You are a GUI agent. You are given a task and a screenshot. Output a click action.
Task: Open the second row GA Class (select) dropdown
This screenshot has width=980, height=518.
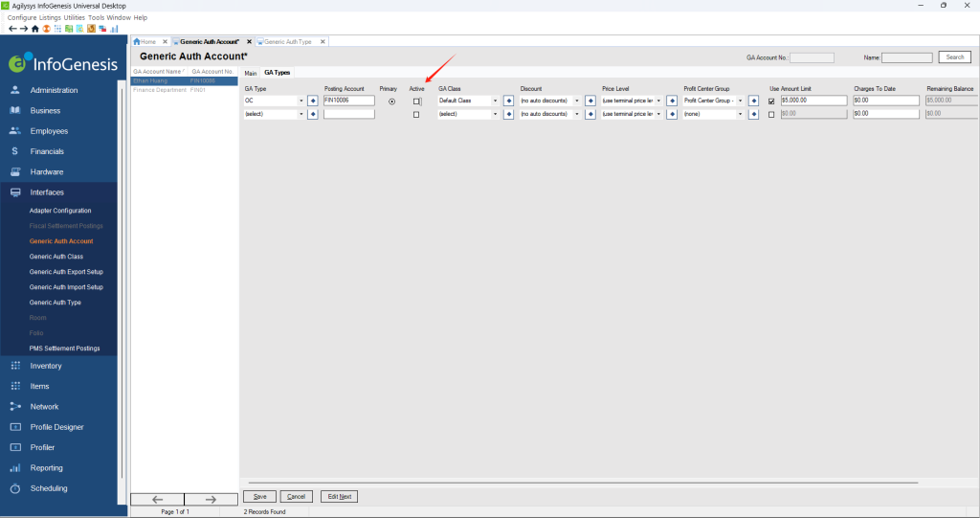(x=495, y=114)
